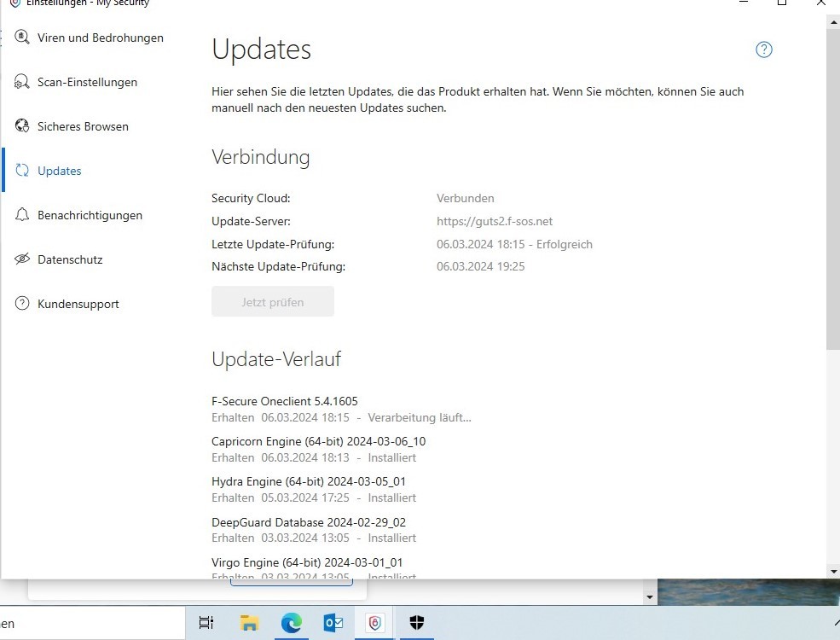Click the Kundensupport question mark icon
The height and width of the screenshot is (640, 840).
22,304
